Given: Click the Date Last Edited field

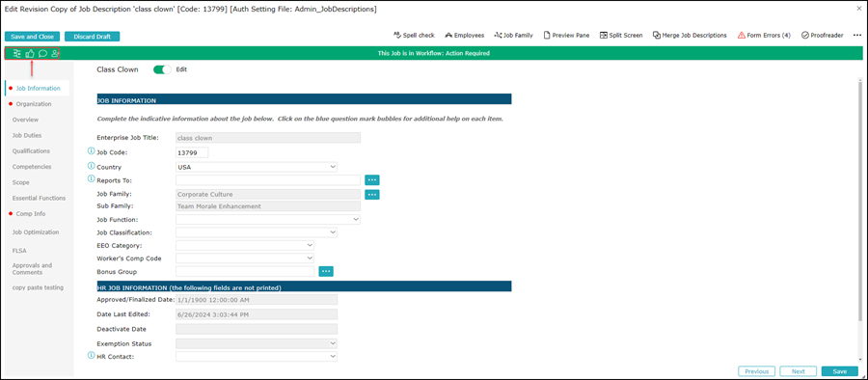Looking at the screenshot, I should (x=257, y=314).
